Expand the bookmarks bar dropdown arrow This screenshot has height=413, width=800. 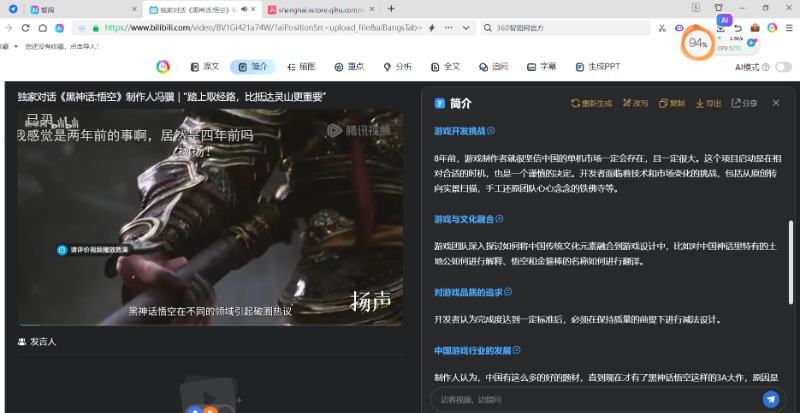point(16,46)
